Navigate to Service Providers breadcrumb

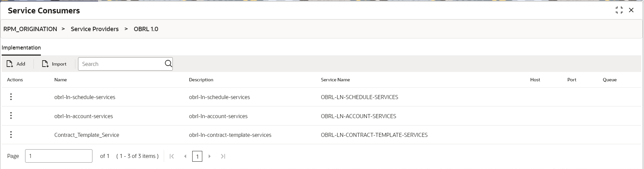click(x=95, y=29)
